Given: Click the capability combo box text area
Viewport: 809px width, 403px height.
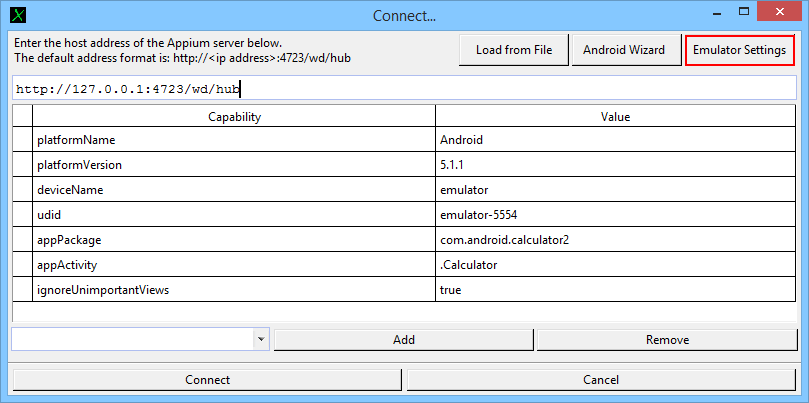Looking at the screenshot, I should pyautogui.click(x=132, y=340).
